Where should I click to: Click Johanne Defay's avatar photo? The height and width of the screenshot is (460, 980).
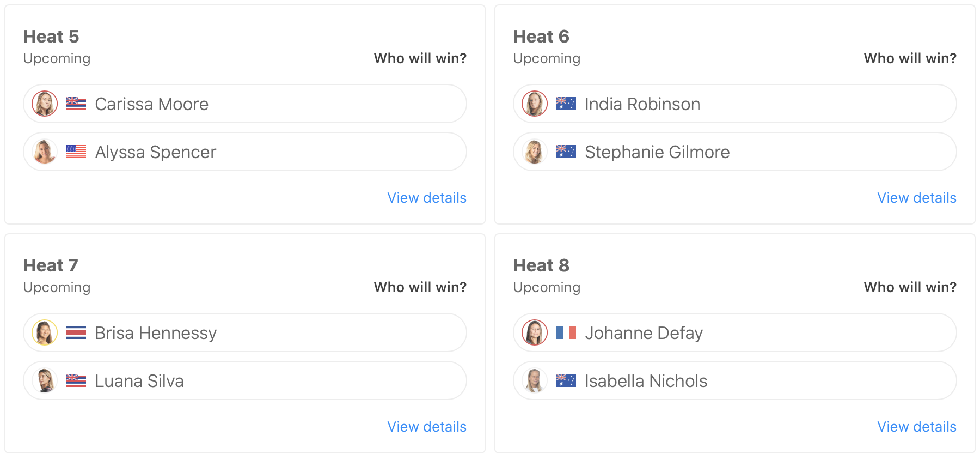tap(535, 332)
